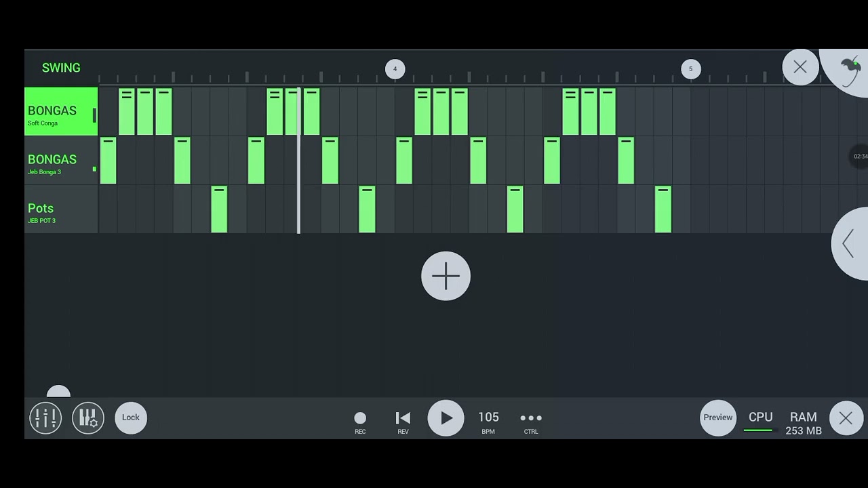Show RAM usage 253 MB
Screen dimensions: 868x488
pyautogui.click(x=804, y=423)
